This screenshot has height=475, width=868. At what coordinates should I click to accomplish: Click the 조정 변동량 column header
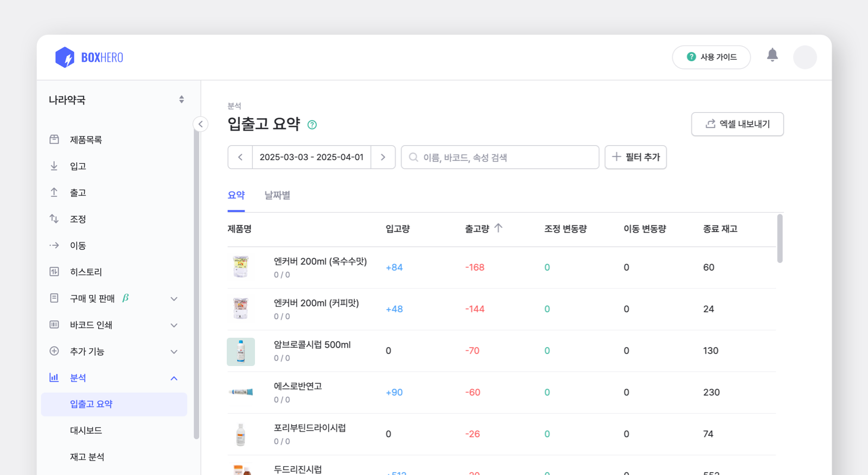(x=565, y=229)
